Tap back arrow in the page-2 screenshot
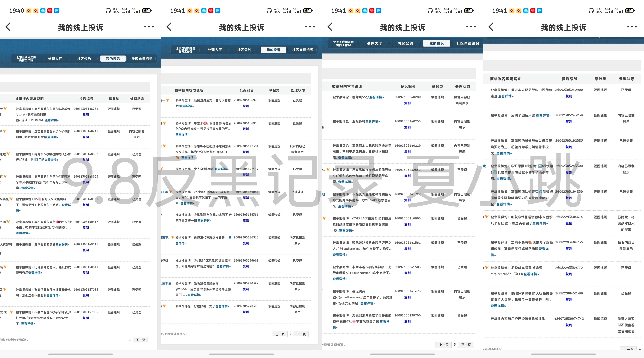The height and width of the screenshot is (358, 644). [169, 27]
